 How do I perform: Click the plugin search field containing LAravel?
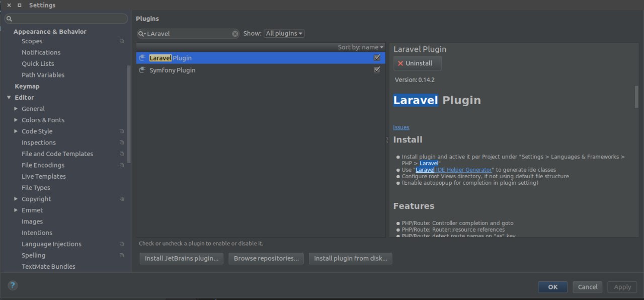[x=189, y=34]
